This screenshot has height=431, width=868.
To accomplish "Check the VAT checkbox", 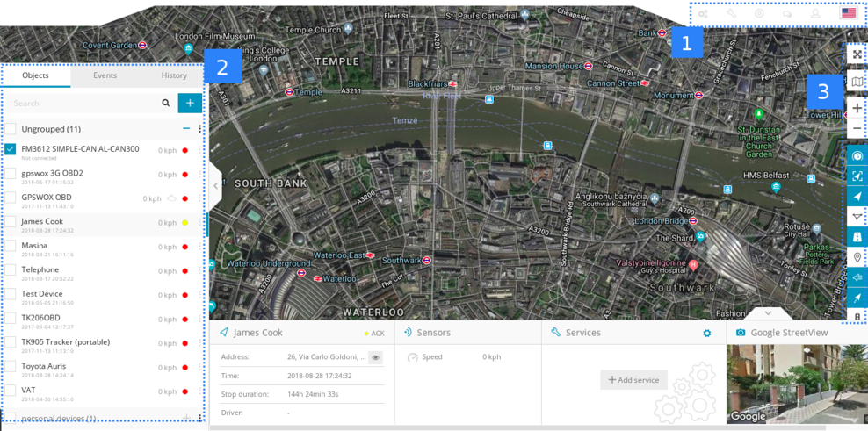I will tap(10, 391).
